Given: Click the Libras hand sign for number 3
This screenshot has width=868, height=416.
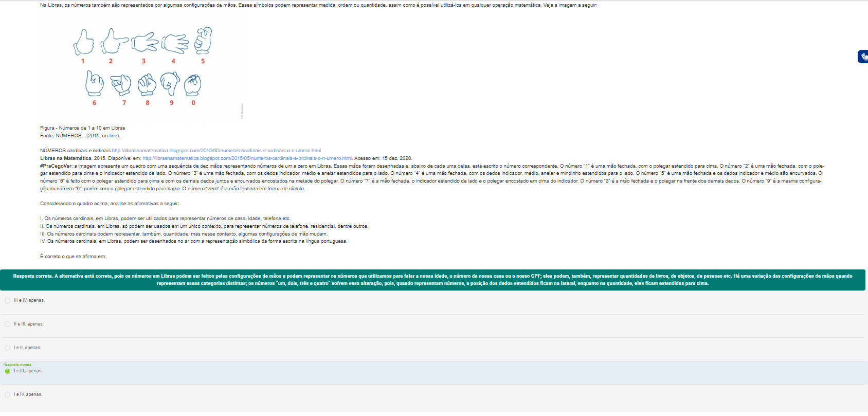Looking at the screenshot, I should 145,42.
